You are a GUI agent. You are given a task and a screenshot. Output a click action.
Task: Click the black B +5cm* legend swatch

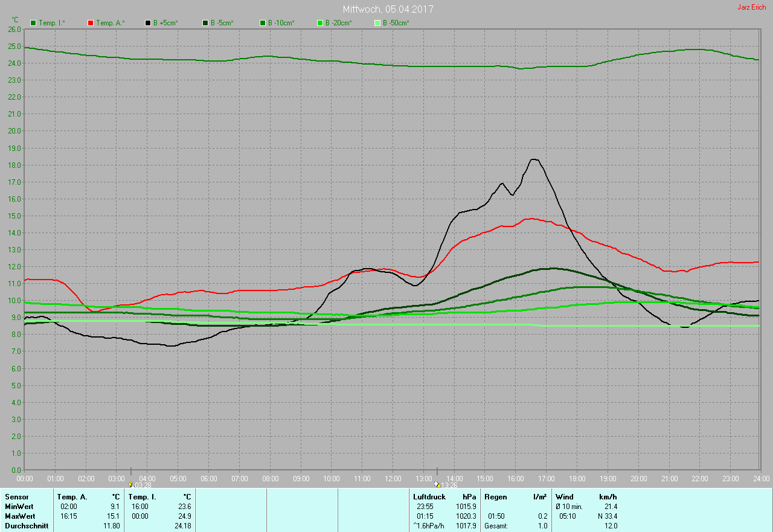point(148,23)
